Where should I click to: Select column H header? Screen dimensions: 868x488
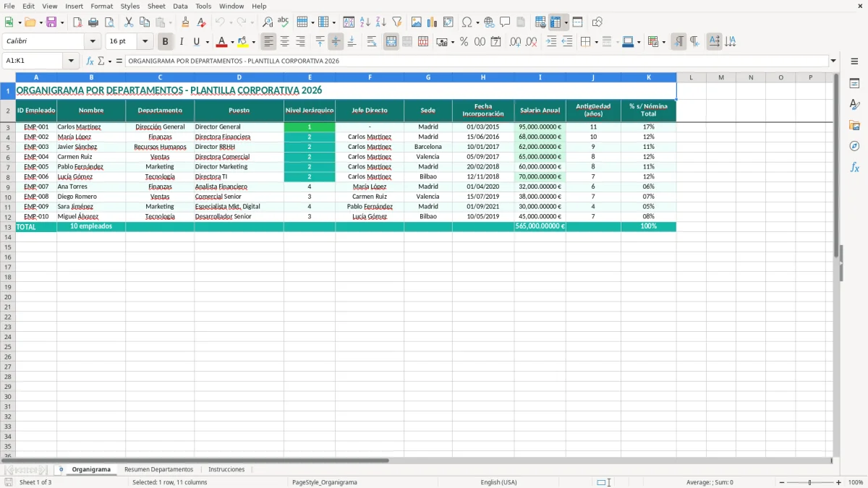(483, 77)
